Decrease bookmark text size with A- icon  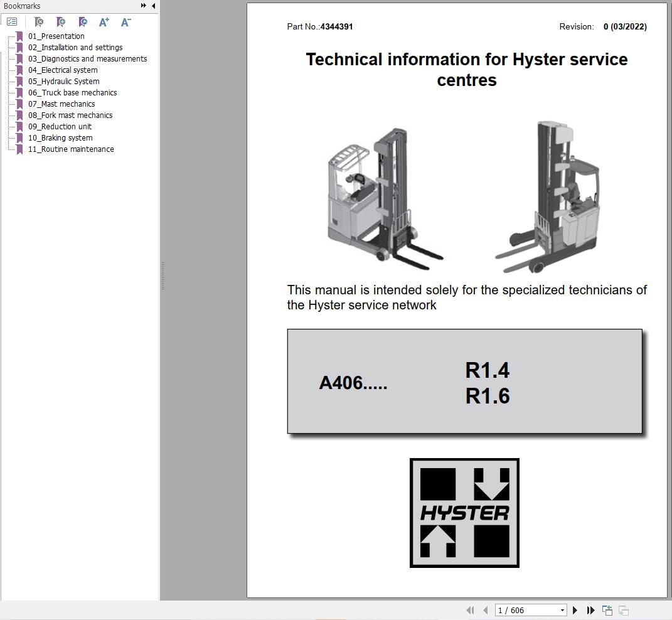pyautogui.click(x=125, y=21)
